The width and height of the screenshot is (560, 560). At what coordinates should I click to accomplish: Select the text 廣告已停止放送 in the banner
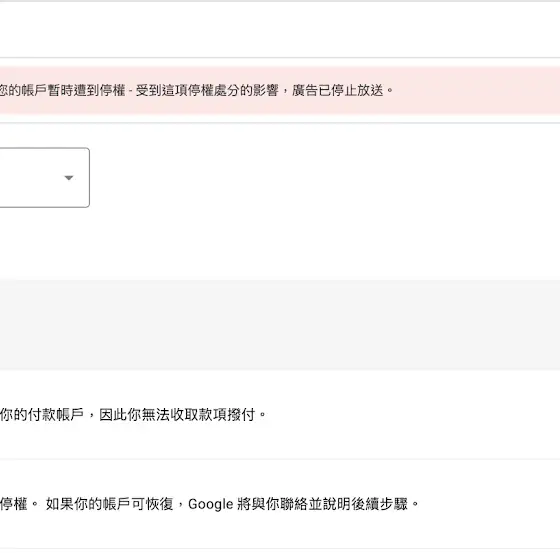pyautogui.click(x=338, y=90)
